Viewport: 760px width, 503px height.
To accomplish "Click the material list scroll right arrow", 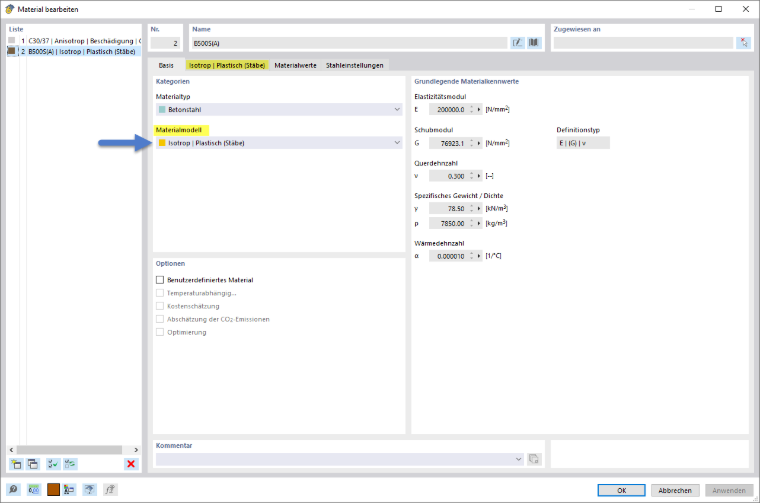I will [136, 450].
